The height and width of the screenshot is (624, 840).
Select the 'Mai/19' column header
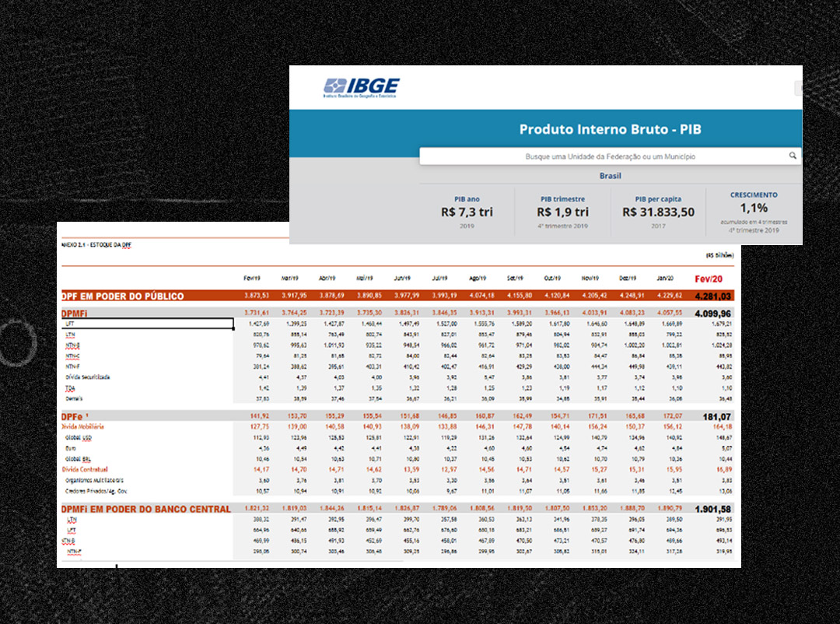pyautogui.click(x=365, y=279)
